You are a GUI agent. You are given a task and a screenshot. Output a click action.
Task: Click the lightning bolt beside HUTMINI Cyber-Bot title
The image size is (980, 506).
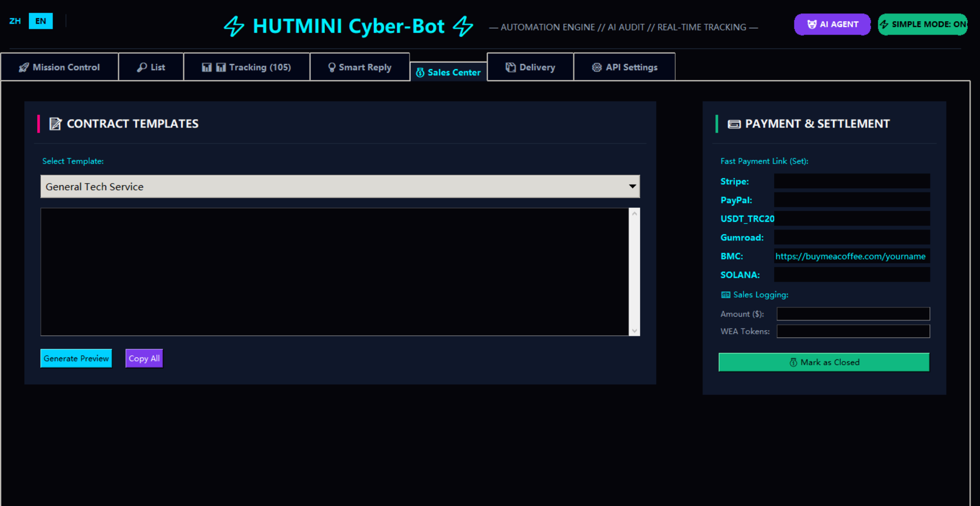click(x=235, y=26)
